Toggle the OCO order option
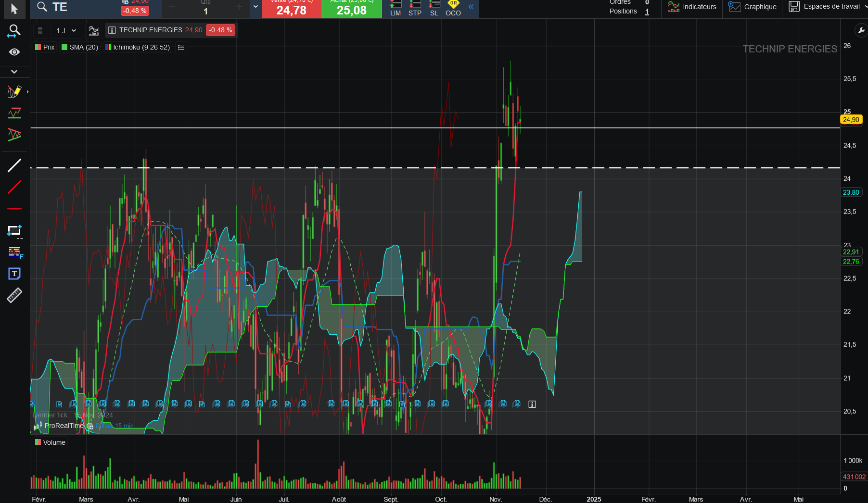The width and height of the screenshot is (868, 503). tap(453, 9)
